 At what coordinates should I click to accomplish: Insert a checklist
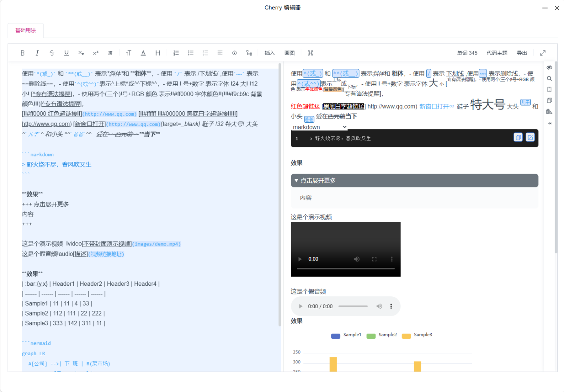pos(205,53)
